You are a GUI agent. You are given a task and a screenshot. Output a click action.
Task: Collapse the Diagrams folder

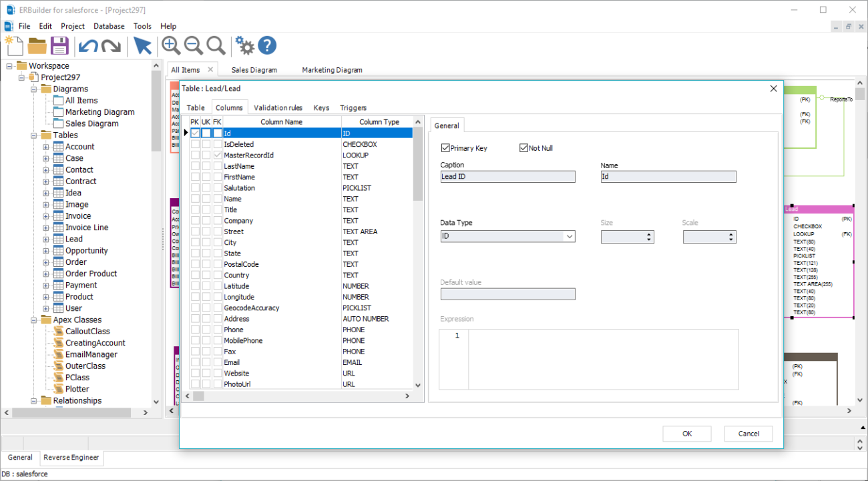pos(33,89)
